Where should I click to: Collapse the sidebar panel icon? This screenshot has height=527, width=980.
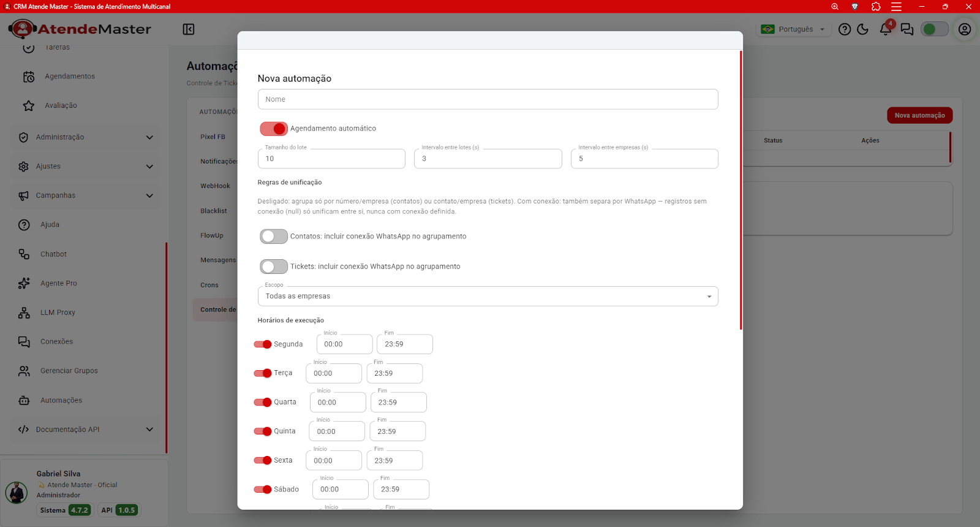pos(189,29)
